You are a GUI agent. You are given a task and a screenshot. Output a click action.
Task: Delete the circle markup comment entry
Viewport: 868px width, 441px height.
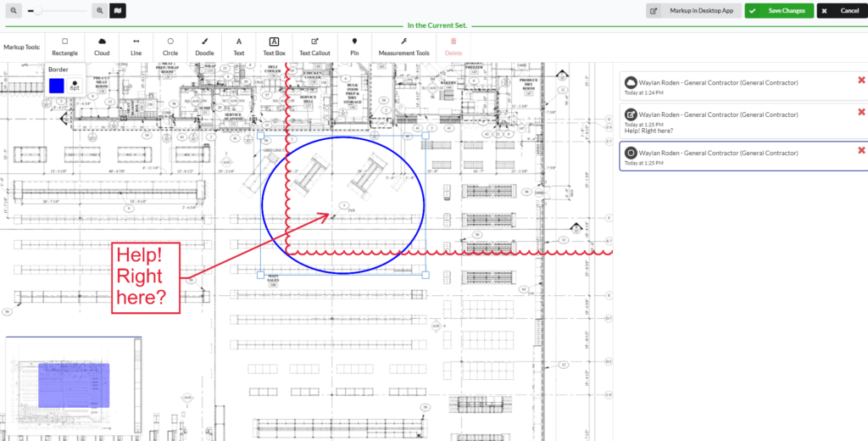tap(861, 150)
